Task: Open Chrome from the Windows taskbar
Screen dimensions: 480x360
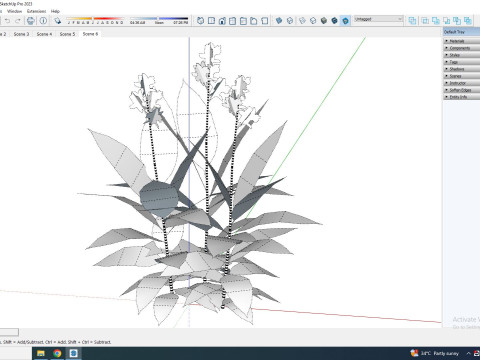Action: [x=57, y=353]
